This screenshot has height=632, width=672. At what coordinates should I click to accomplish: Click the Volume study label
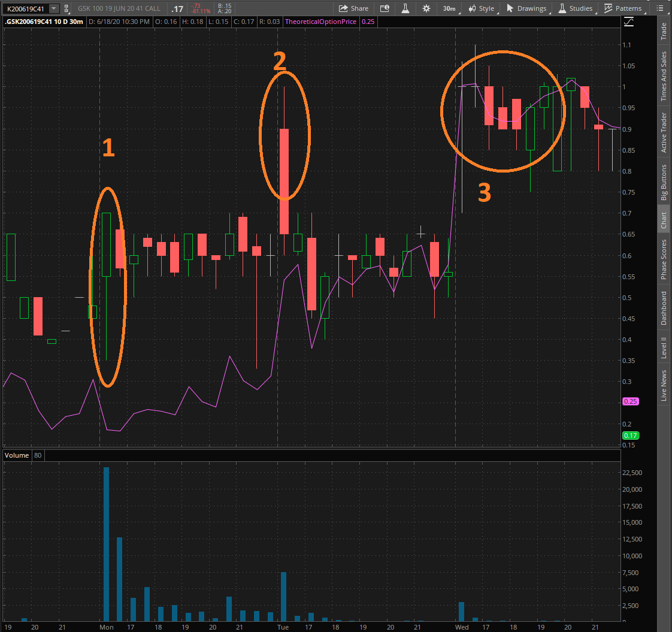[16, 455]
